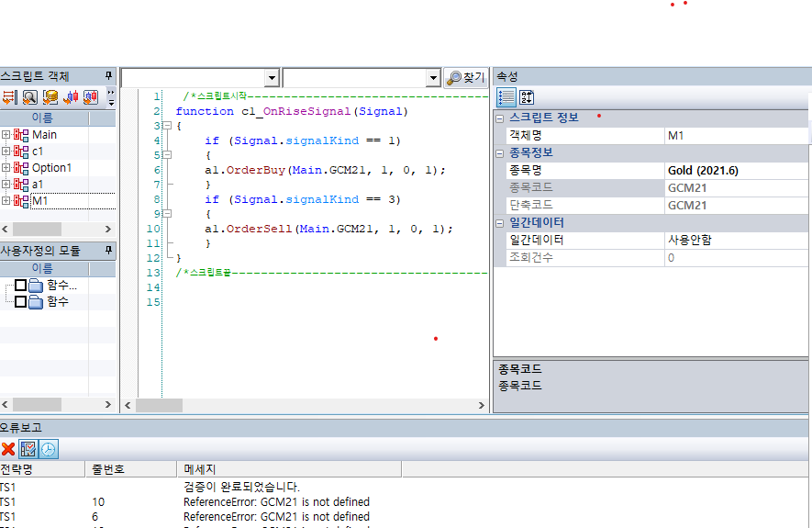
Task: Click the 찾기 search button
Action: point(465,78)
